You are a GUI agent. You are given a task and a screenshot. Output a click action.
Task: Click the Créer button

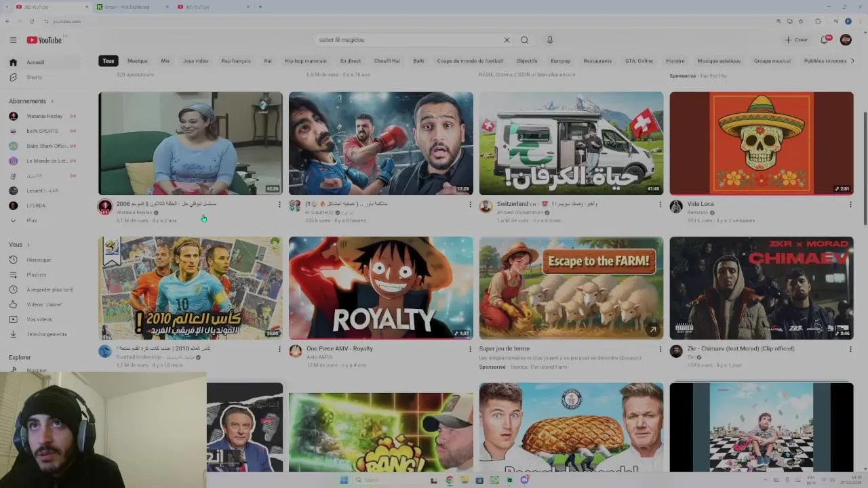click(x=797, y=40)
